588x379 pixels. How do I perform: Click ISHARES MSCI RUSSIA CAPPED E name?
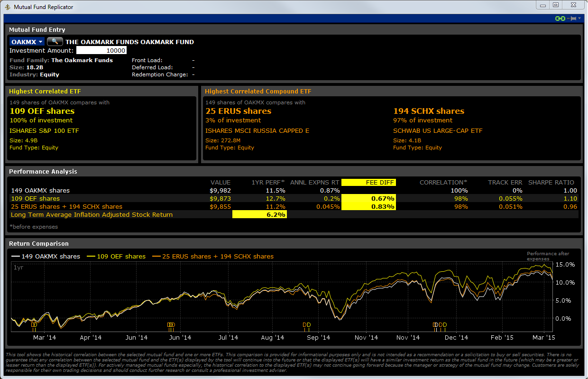(x=257, y=130)
